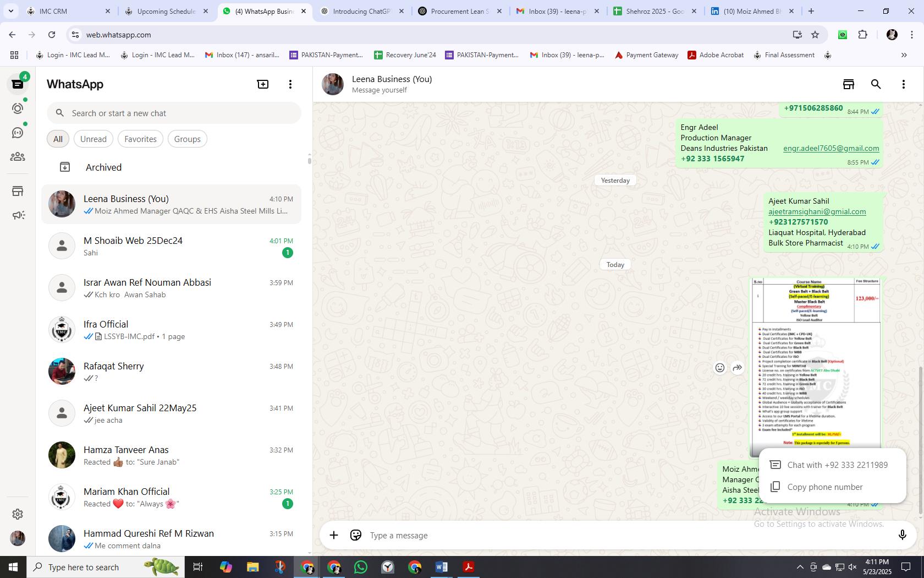The image size is (924, 578).
Task: Open the Chrome apps grid icon
Action: pos(14,55)
